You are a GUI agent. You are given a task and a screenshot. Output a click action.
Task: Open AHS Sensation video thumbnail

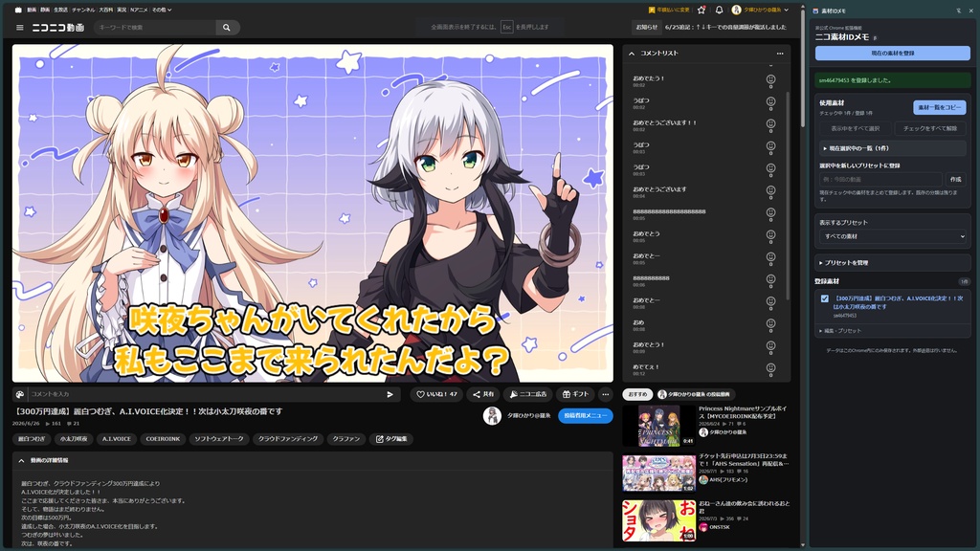(x=658, y=473)
